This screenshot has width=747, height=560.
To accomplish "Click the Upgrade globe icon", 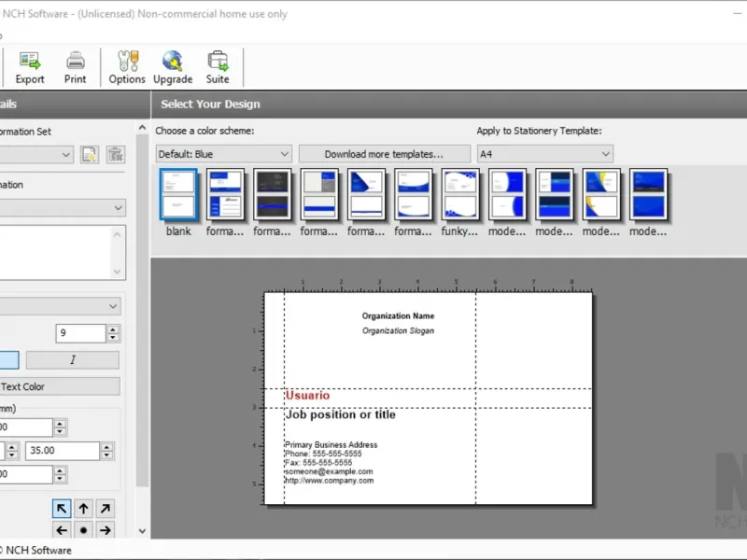I will (x=173, y=67).
